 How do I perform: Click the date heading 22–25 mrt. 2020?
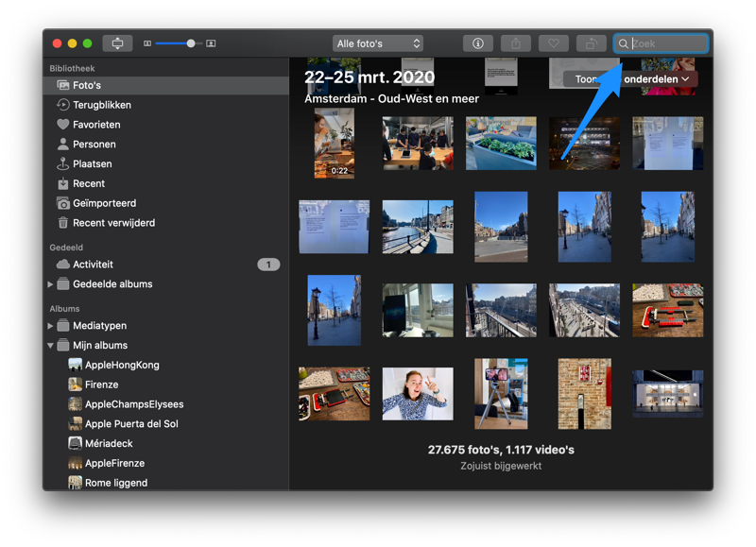(369, 77)
